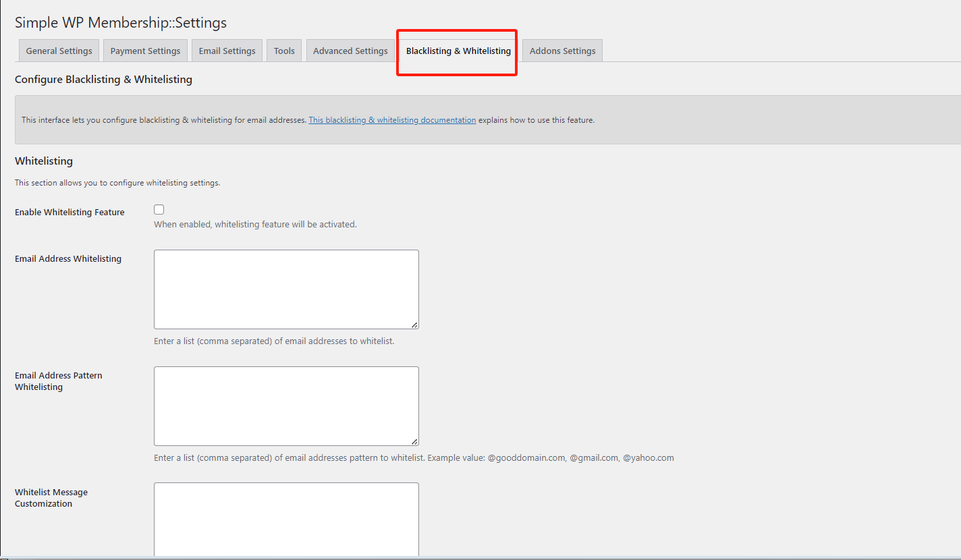Click the Whitelist Message Customization box
Screen dimensions: 961x560
tap(286, 520)
